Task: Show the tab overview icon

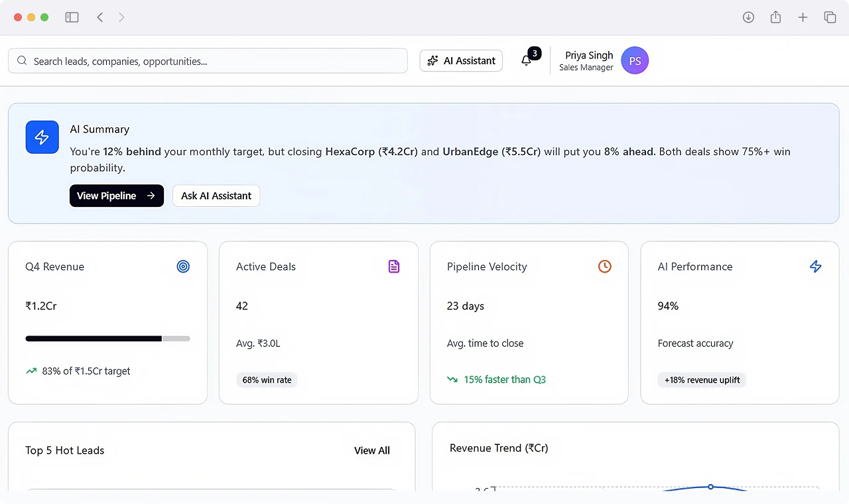Action: [x=830, y=17]
